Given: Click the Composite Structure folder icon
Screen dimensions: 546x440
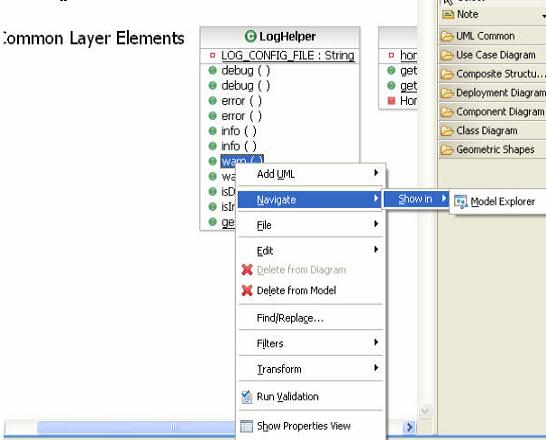Looking at the screenshot, I should click(x=447, y=74).
